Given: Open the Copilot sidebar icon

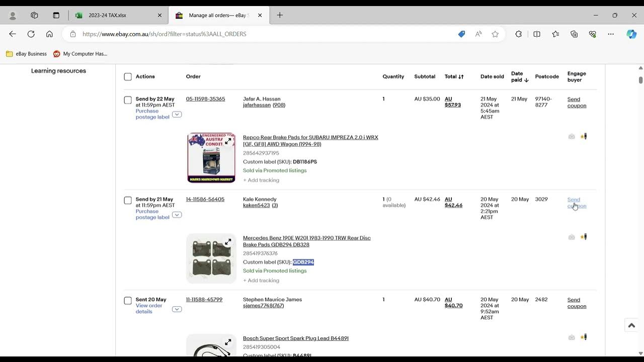Looking at the screenshot, I should point(631,34).
